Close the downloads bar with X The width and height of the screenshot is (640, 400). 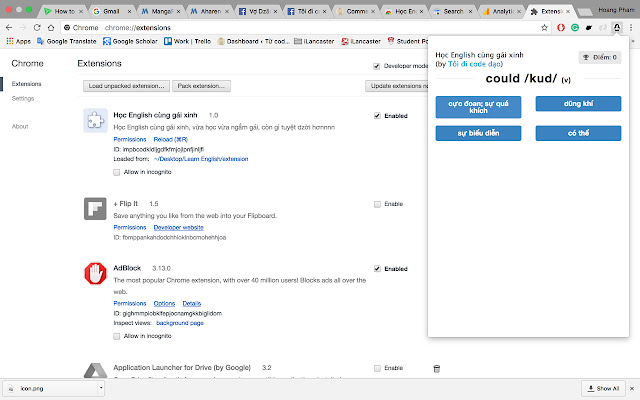click(632, 388)
